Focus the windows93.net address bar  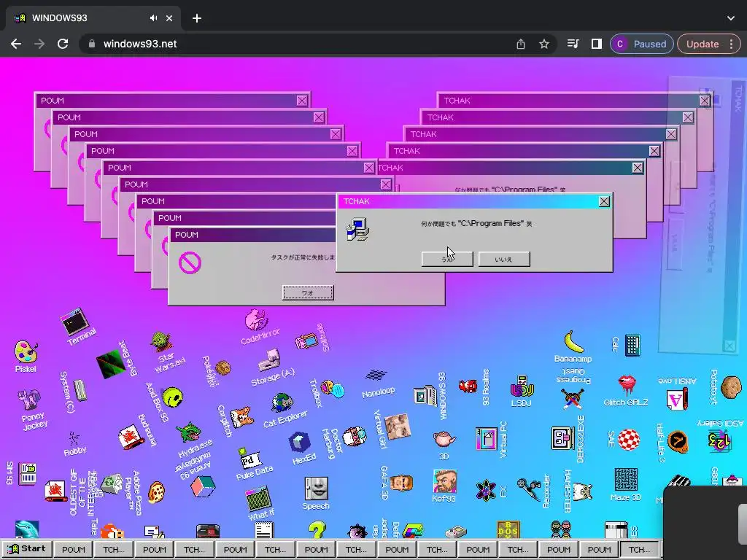318,44
